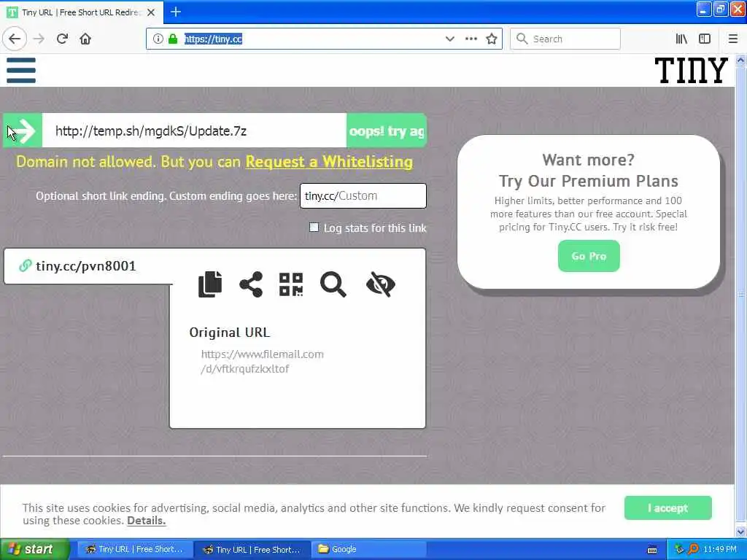Viewport: 747px width, 560px height.
Task: Click the system clock showing 11:49 PM
Action: 720,549
